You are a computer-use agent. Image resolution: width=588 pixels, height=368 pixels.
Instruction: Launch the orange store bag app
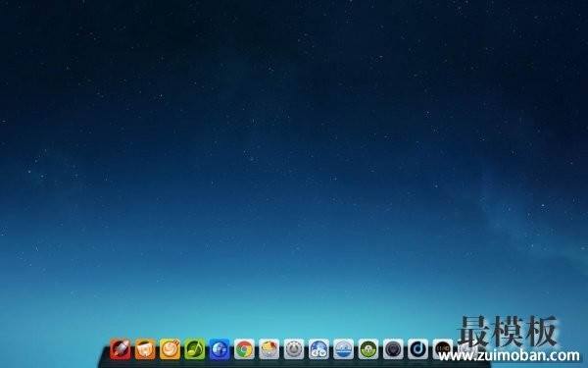click(145, 349)
